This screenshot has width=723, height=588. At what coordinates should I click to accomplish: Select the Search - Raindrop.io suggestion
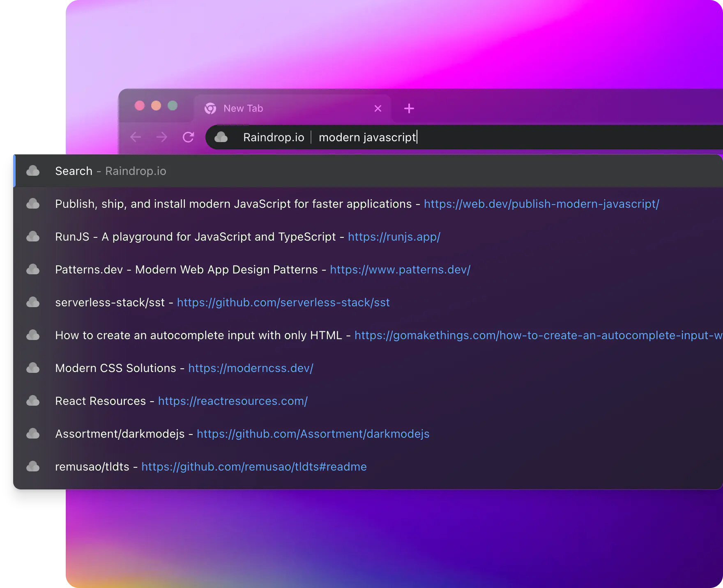pyautogui.click(x=111, y=171)
